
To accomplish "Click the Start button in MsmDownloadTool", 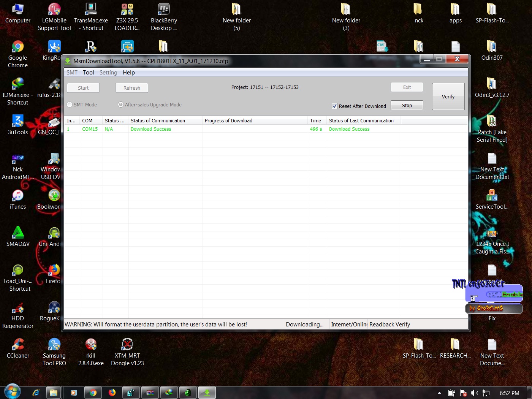I will 83,88.
